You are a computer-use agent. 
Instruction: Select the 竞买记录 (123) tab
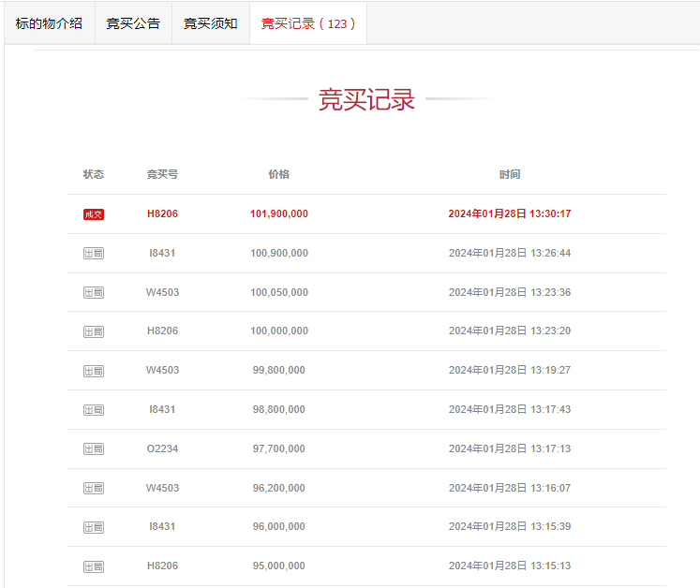click(308, 23)
